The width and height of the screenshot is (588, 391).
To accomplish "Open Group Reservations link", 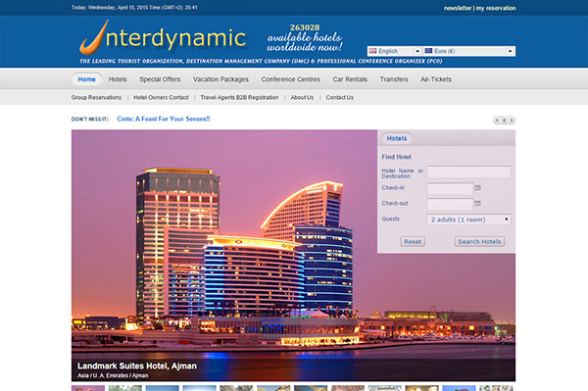I will pos(96,97).
